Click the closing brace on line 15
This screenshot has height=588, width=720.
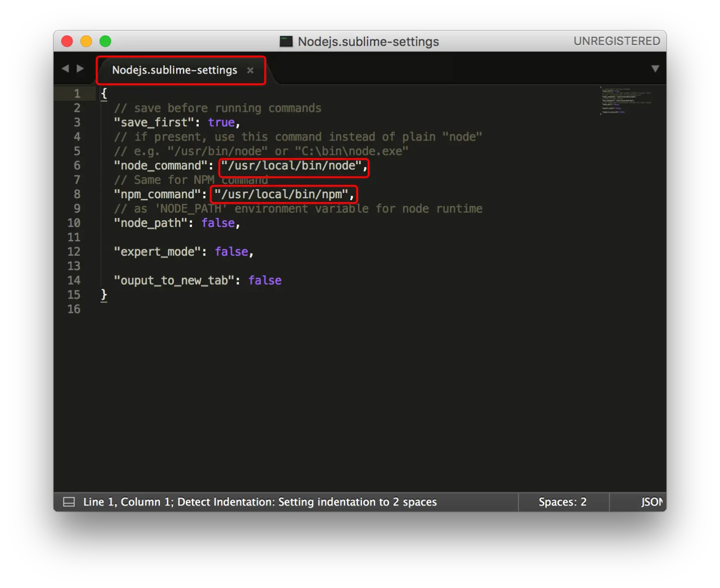(x=104, y=295)
